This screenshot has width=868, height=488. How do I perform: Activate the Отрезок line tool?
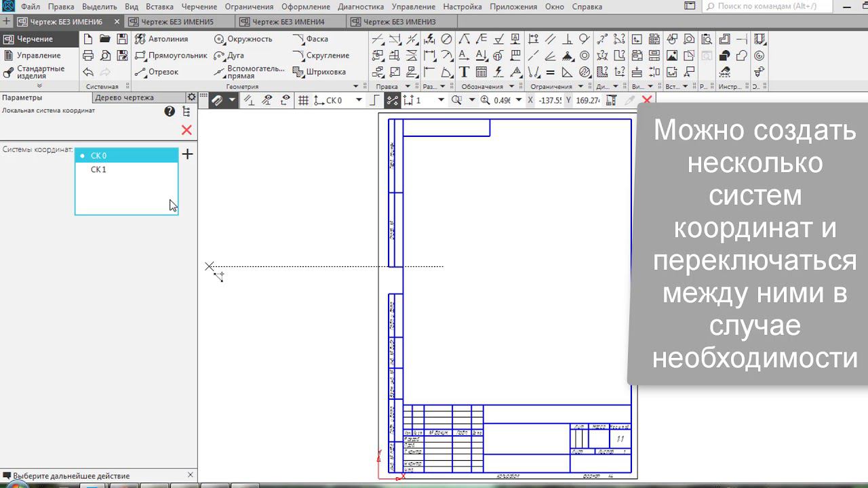pos(157,72)
